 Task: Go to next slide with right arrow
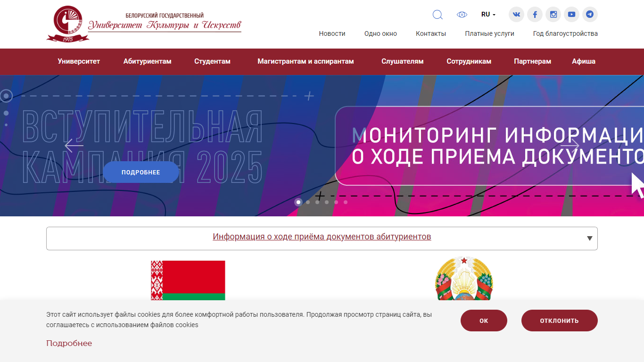point(570,145)
